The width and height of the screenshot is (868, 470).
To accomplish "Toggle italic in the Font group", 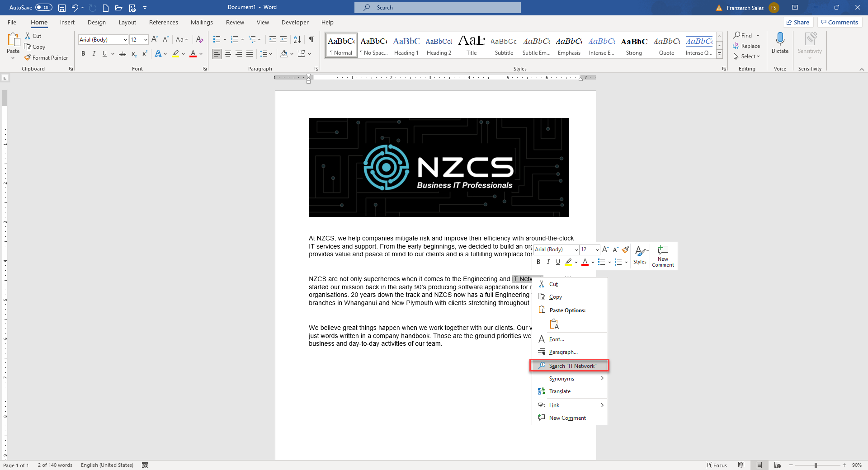I will (94, 54).
